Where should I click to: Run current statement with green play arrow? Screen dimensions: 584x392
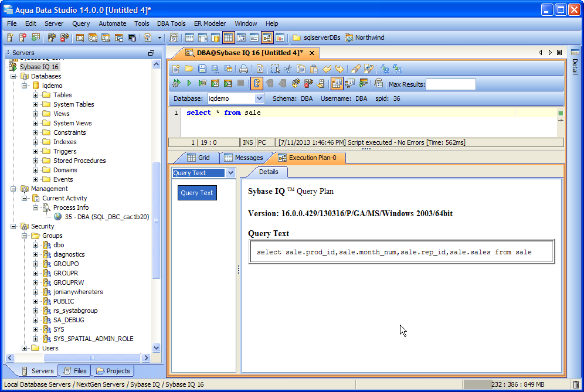tap(189, 83)
